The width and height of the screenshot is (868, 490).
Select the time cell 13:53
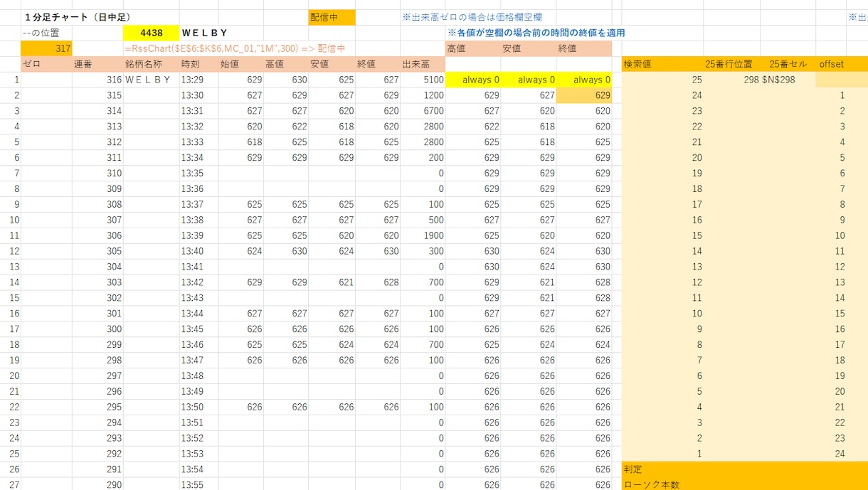pos(199,454)
